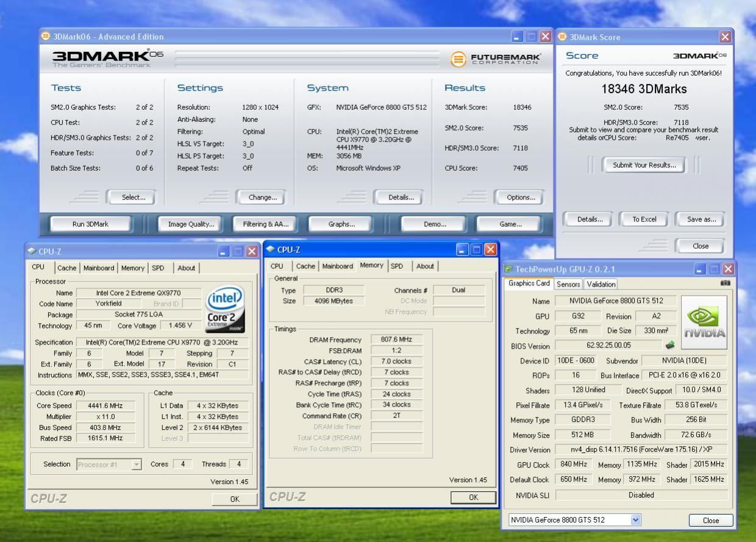Click the 3DMark06 title bar icon
This screenshot has width=756, height=542.
(x=46, y=36)
